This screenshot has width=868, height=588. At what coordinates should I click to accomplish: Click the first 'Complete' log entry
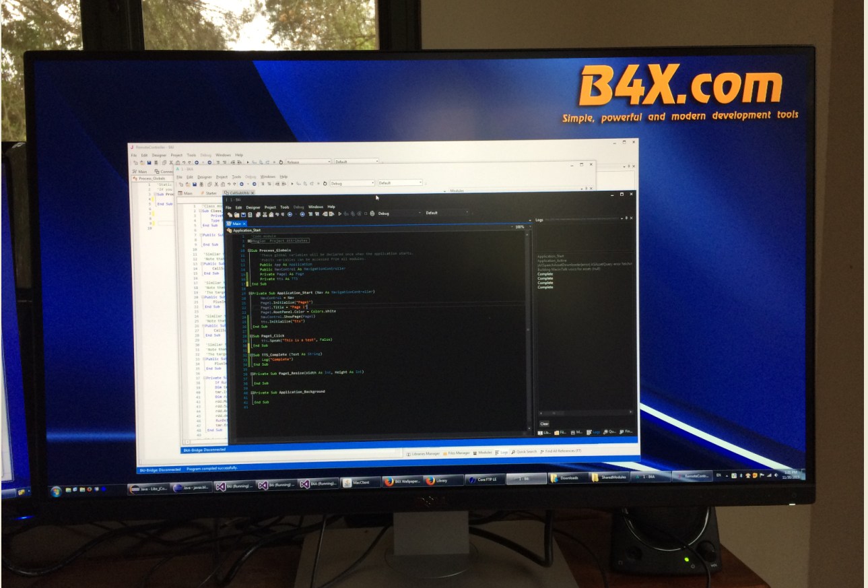[x=545, y=274]
